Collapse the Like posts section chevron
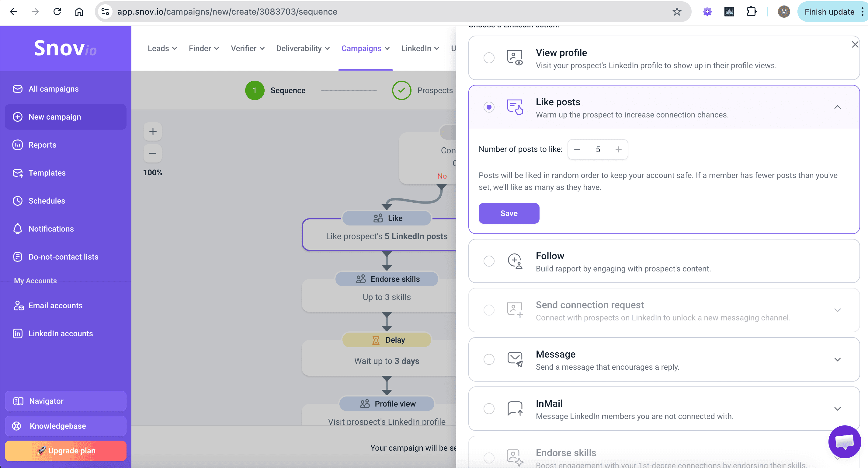 pyautogui.click(x=837, y=107)
